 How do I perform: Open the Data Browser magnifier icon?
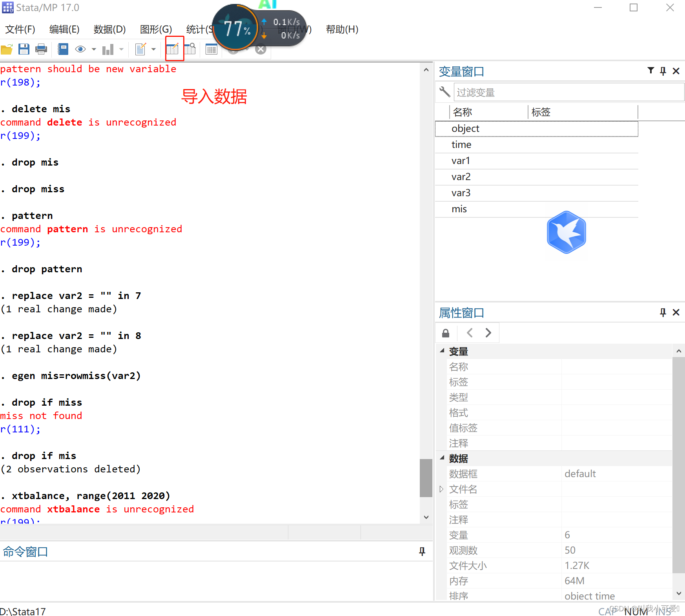click(x=190, y=49)
